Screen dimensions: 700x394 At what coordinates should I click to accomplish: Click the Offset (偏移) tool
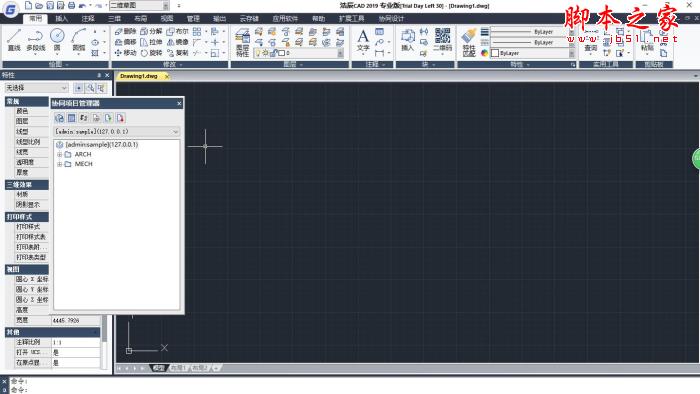(125, 42)
